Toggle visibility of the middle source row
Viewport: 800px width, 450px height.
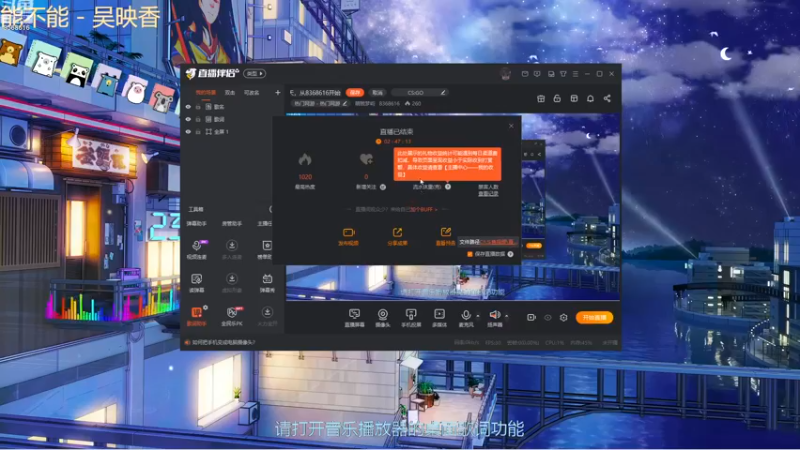click(188, 119)
